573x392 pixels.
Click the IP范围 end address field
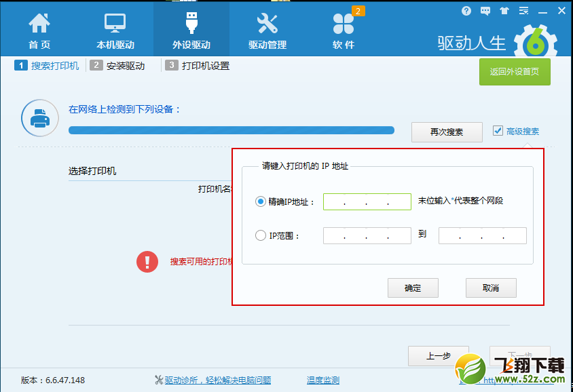click(483, 235)
